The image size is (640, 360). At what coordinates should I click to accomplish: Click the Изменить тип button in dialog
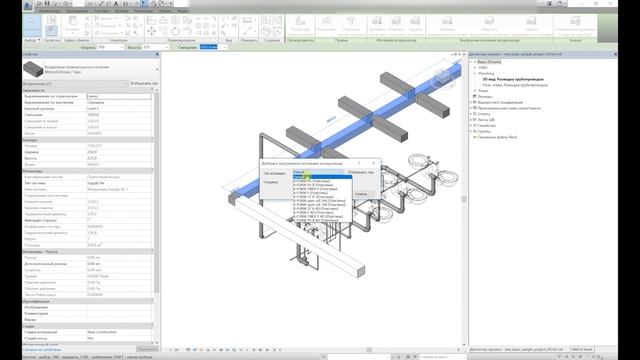[x=361, y=173]
